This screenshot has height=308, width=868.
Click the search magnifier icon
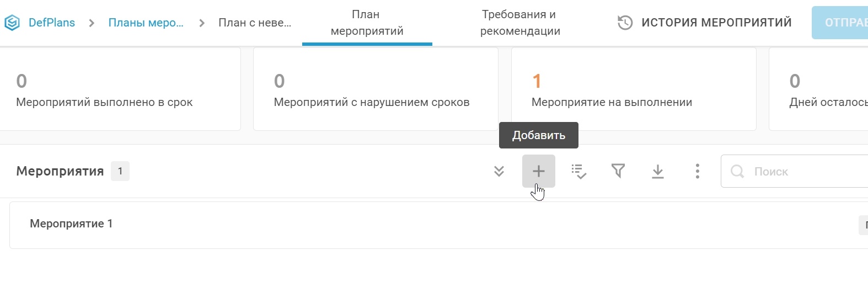pyautogui.click(x=737, y=172)
